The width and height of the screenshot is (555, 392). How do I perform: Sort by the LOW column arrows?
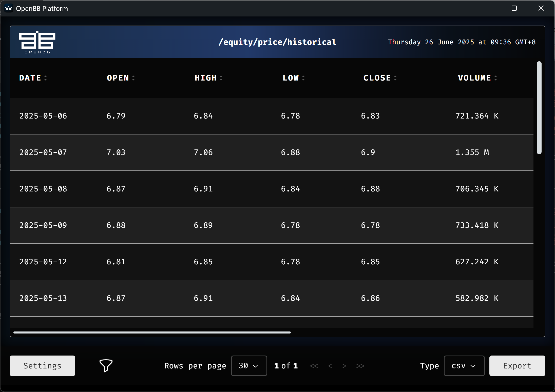(303, 78)
